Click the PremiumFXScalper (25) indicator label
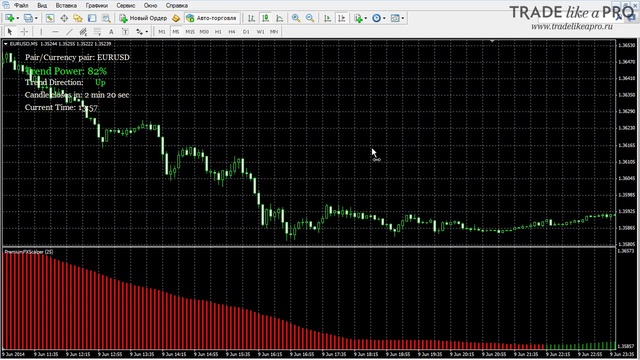640x360 pixels. point(29,252)
